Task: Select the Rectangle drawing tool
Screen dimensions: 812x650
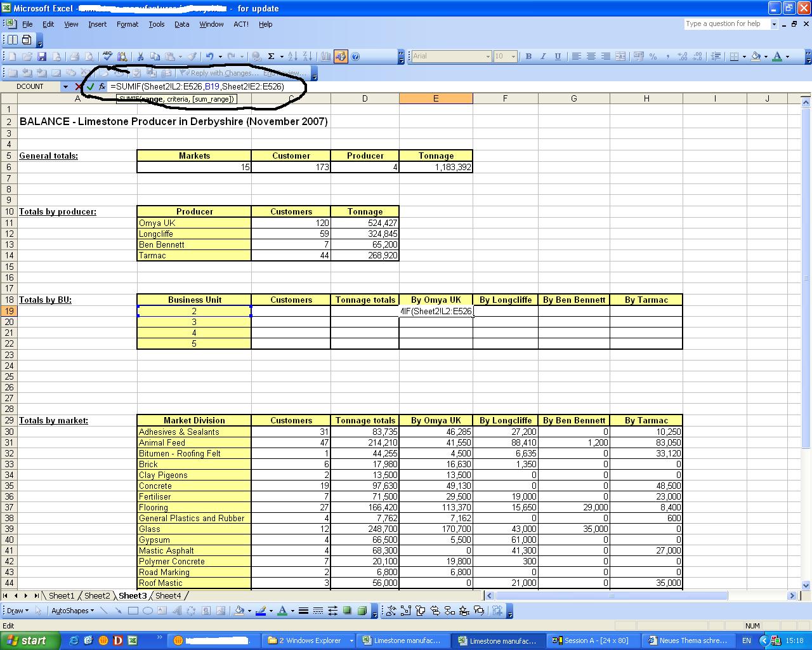Action: pyautogui.click(x=133, y=611)
